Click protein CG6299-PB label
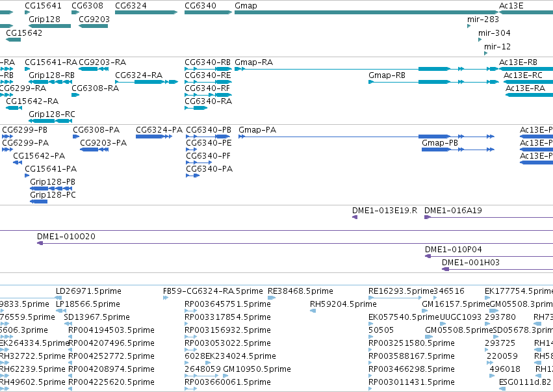Viewport: 553px width, 392px height. point(25,130)
